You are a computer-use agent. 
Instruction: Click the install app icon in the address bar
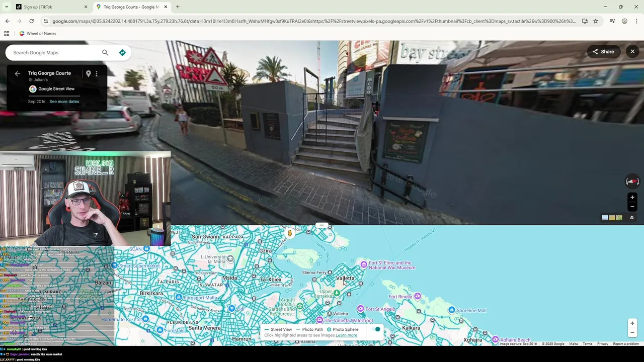[x=585, y=21]
